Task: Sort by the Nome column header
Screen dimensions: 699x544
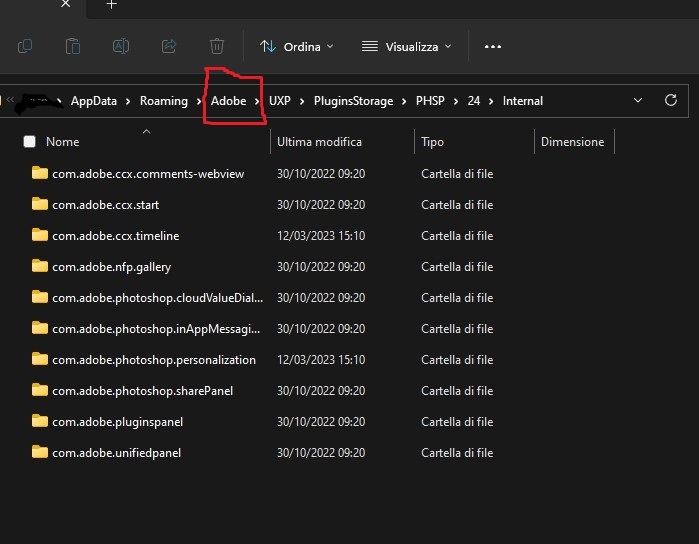Action: 63,142
